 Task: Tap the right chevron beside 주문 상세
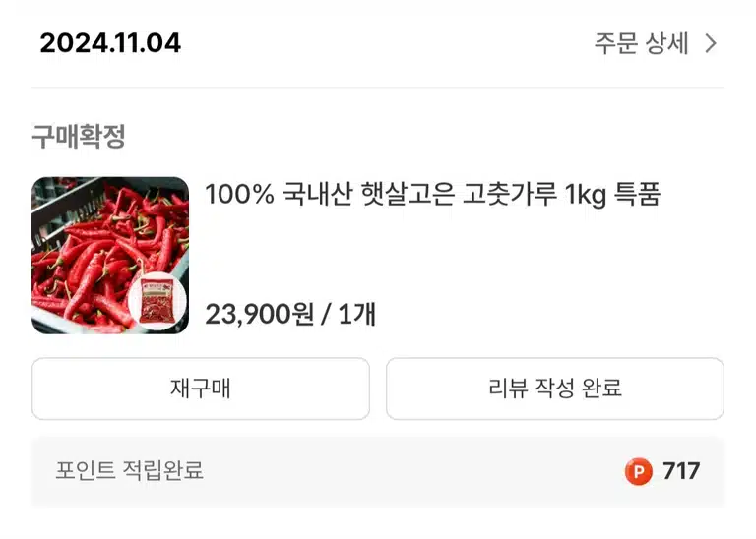pos(711,44)
